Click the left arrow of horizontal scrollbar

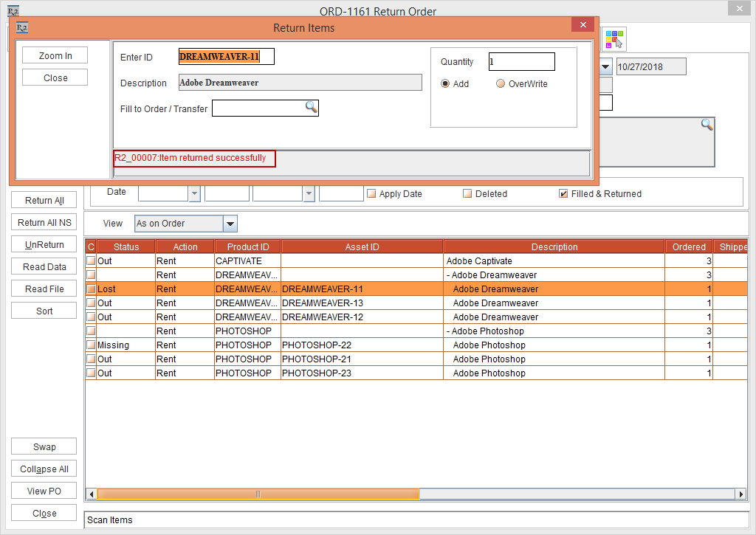[91, 494]
